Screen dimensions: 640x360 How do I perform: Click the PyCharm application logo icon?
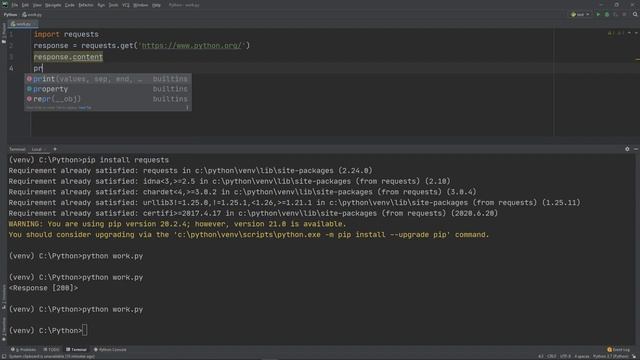[5, 4]
